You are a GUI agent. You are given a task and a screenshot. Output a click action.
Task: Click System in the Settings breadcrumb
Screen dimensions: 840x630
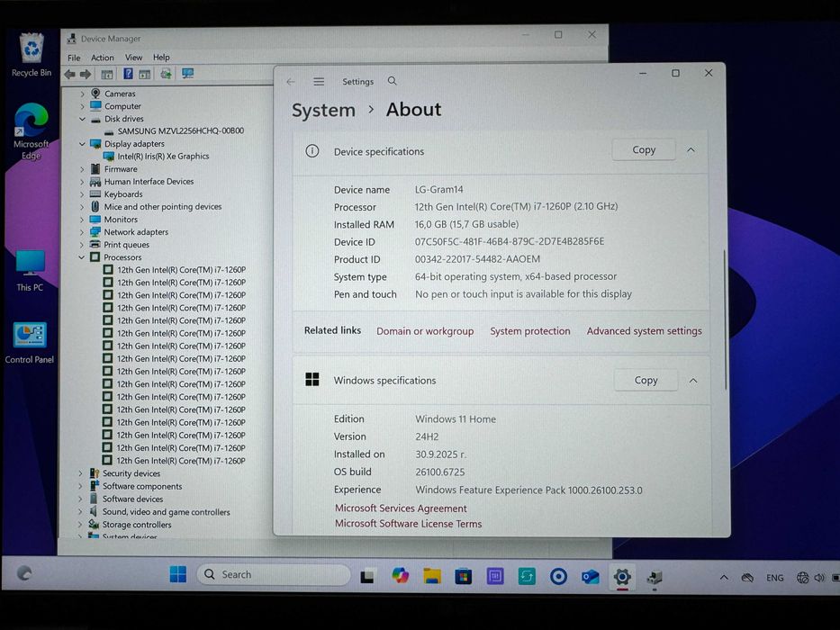(x=323, y=110)
